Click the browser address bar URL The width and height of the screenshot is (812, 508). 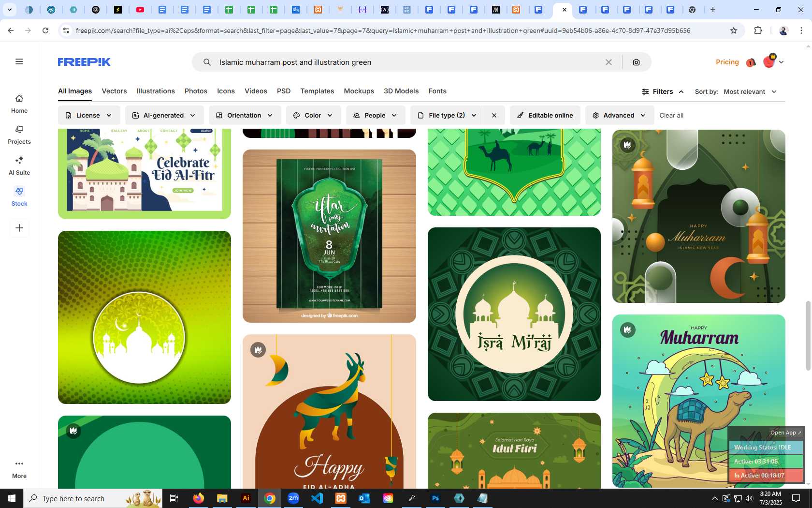point(383,30)
